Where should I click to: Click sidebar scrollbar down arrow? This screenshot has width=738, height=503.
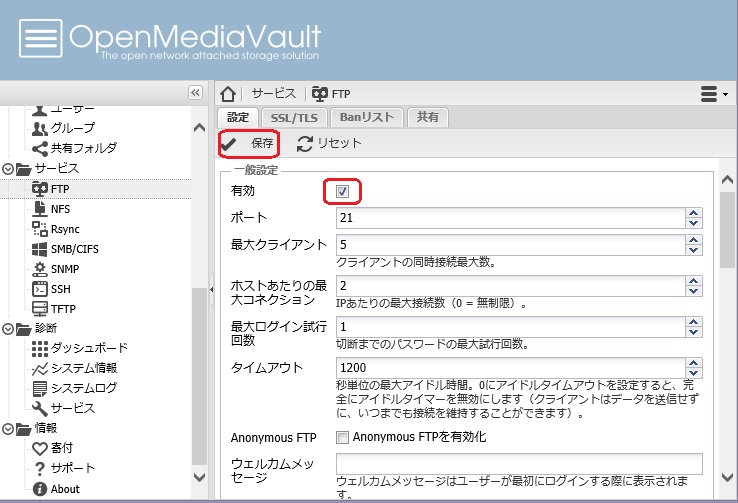click(x=200, y=477)
